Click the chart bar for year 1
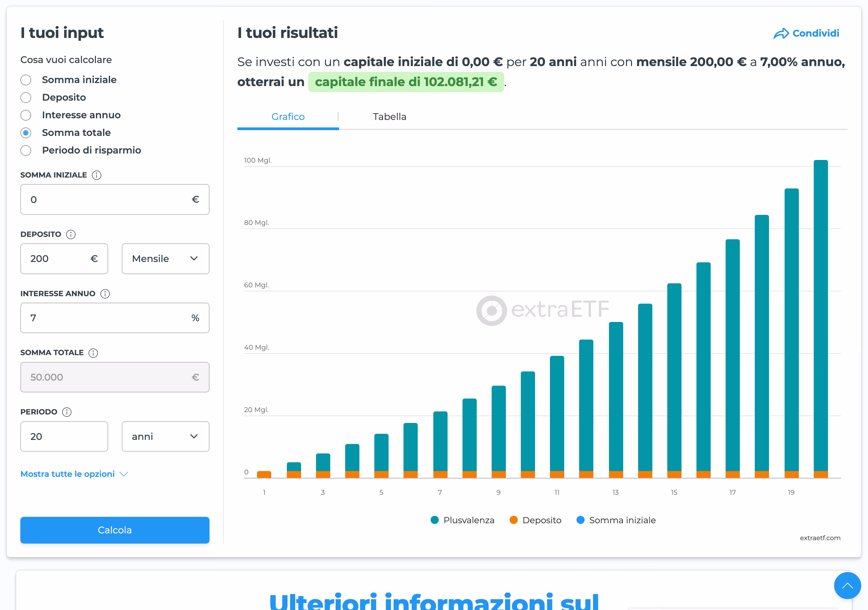The width and height of the screenshot is (868, 610). click(264, 474)
